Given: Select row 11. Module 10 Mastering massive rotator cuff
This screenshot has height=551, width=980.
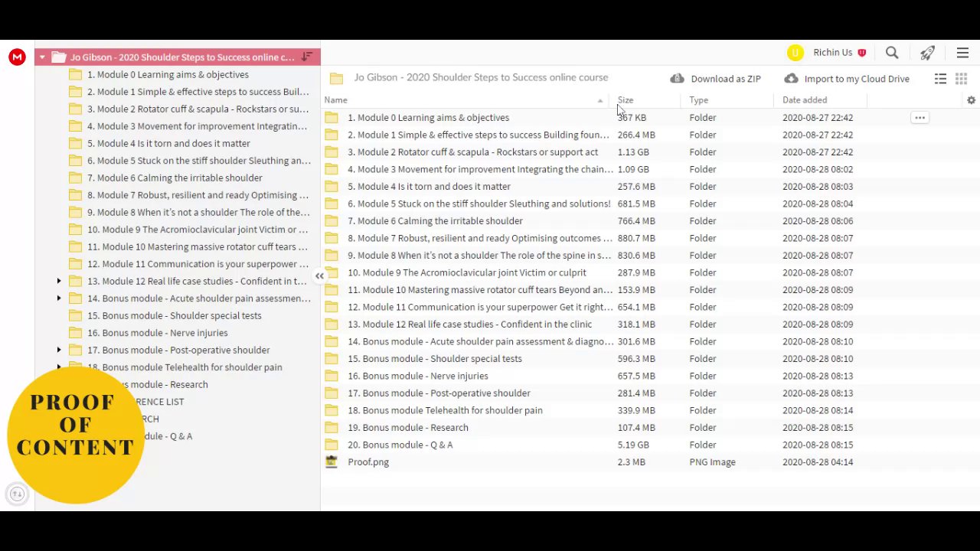Looking at the screenshot, I should pyautogui.click(x=649, y=290).
